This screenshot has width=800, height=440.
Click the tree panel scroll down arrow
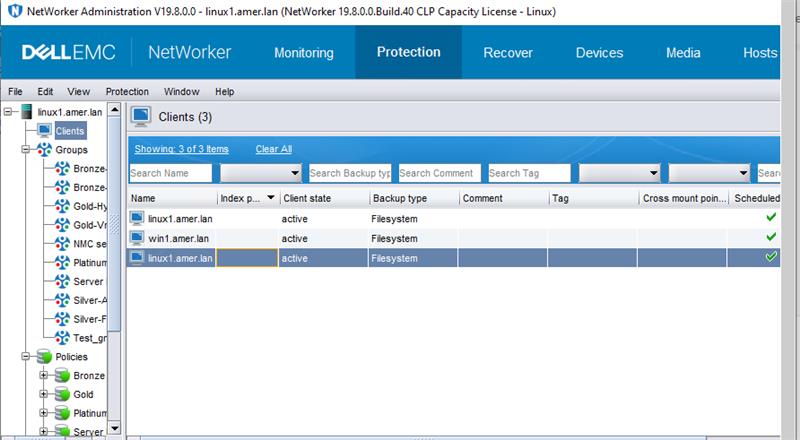[114, 428]
